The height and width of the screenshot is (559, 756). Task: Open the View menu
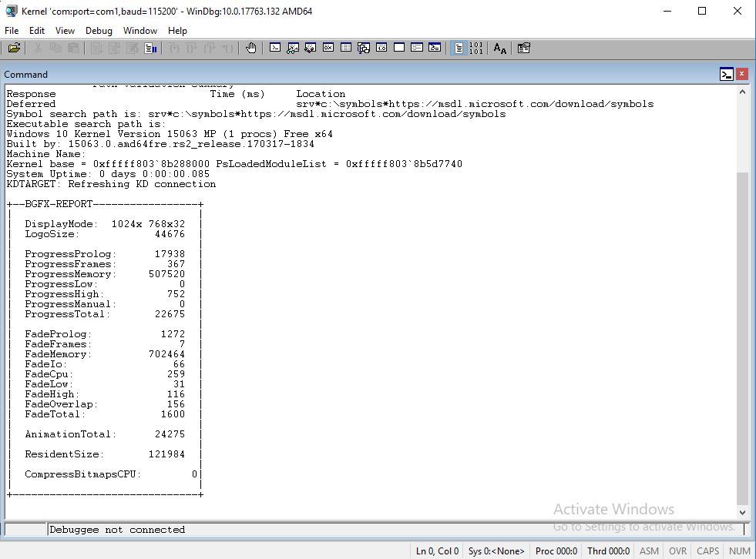pyautogui.click(x=65, y=31)
